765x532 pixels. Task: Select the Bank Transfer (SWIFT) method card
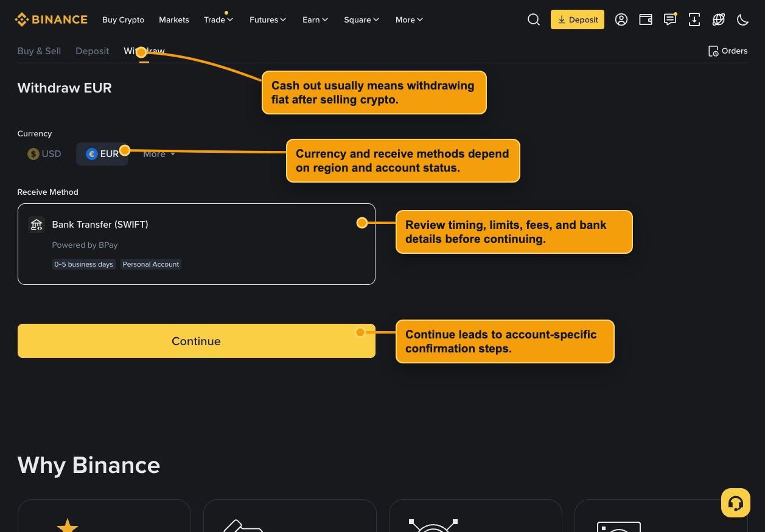196,243
